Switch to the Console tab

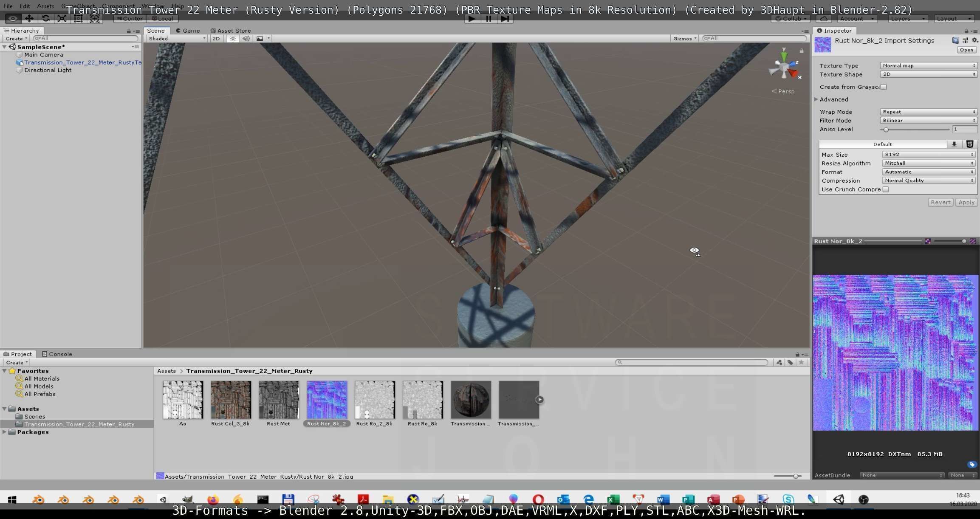[57, 354]
